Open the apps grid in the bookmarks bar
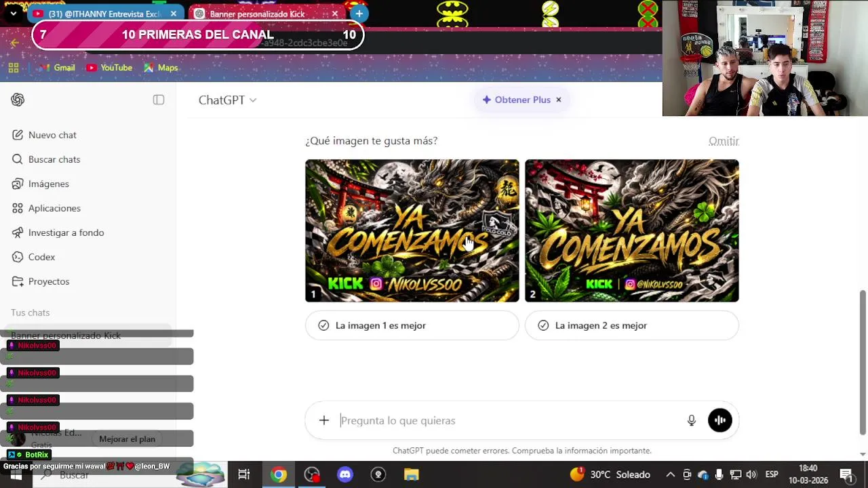 pyautogui.click(x=14, y=68)
